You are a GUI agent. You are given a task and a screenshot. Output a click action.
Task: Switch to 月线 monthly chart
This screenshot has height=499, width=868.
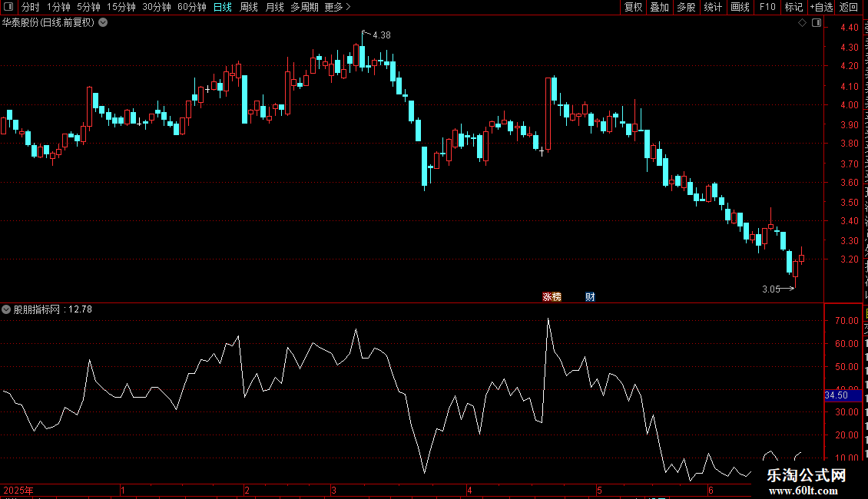click(x=274, y=7)
